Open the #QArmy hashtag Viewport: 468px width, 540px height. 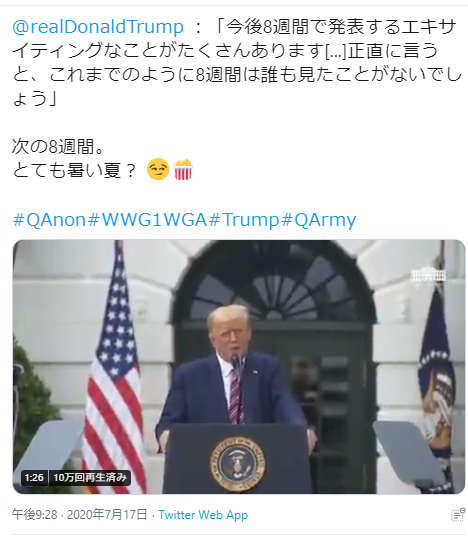319,220
